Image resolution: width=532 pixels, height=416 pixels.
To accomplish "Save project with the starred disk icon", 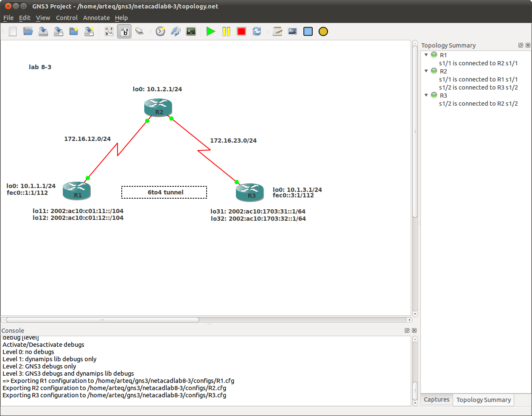I will pos(89,31).
